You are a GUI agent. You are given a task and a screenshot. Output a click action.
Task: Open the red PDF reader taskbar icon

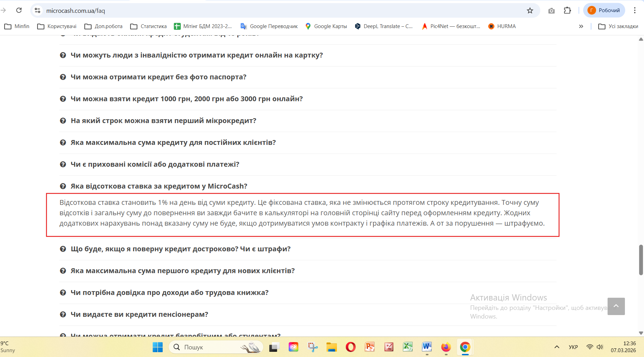pyautogui.click(x=389, y=347)
